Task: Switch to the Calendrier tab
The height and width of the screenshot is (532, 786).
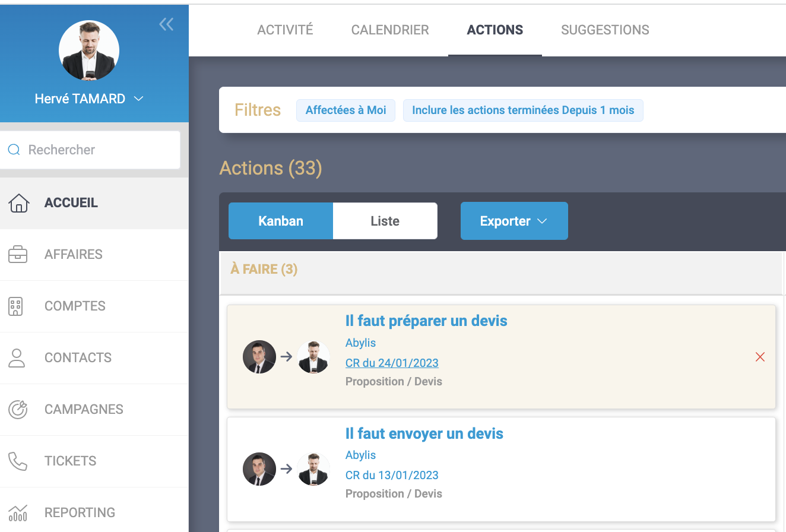Action: (x=390, y=30)
